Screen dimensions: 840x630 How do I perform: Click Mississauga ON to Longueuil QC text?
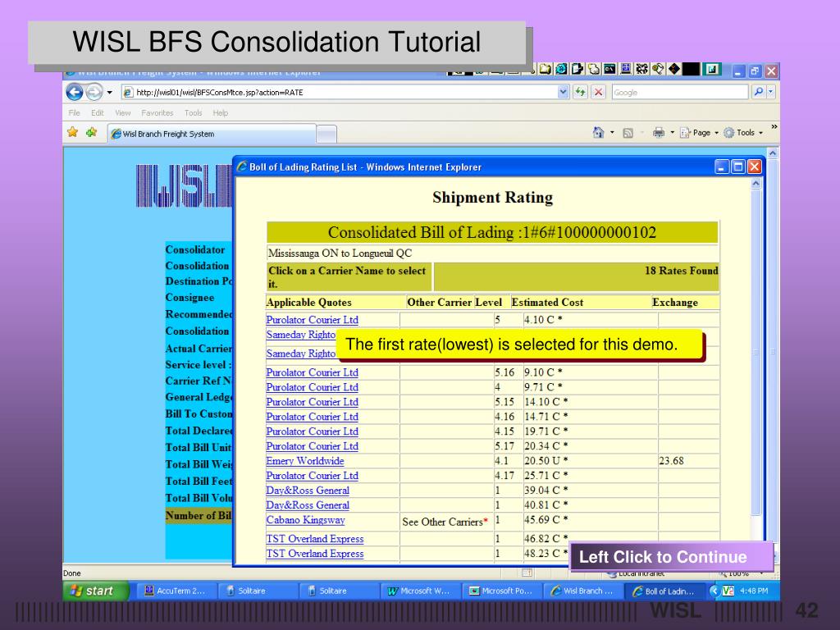pyautogui.click(x=340, y=253)
